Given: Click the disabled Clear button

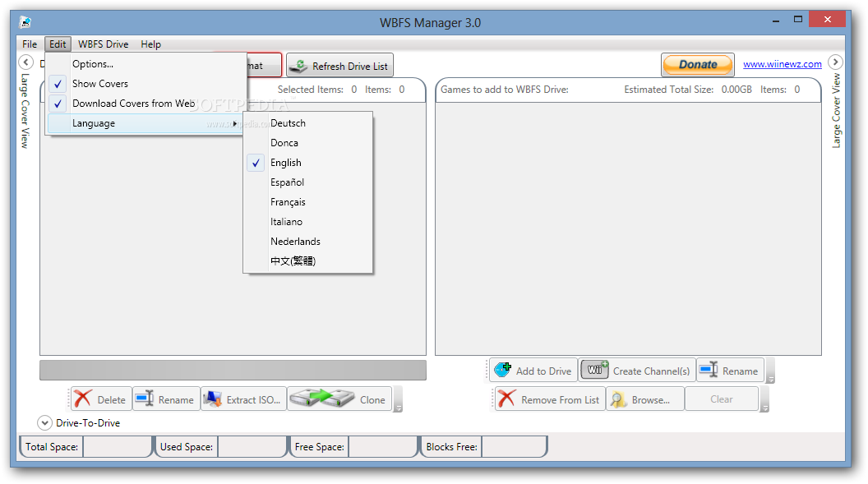Looking at the screenshot, I should click(722, 399).
